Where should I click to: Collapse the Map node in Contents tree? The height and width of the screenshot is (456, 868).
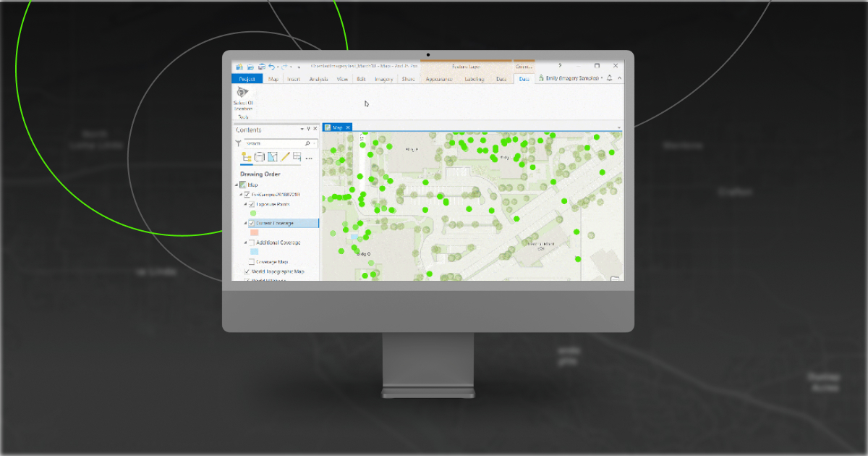237,185
